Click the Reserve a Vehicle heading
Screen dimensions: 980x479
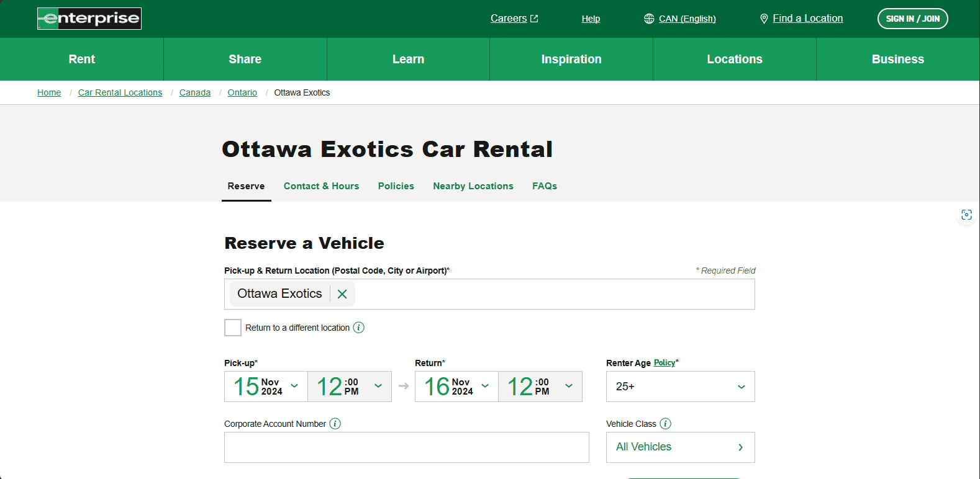click(x=304, y=243)
